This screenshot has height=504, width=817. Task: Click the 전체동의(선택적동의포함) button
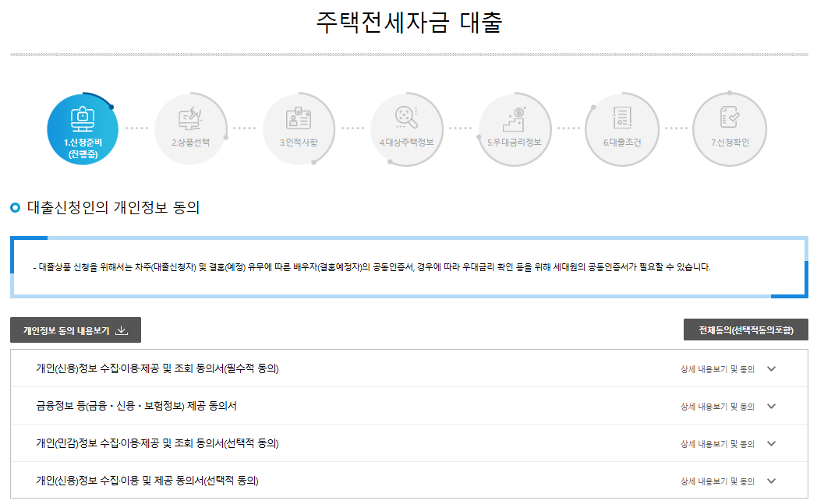coord(746,330)
